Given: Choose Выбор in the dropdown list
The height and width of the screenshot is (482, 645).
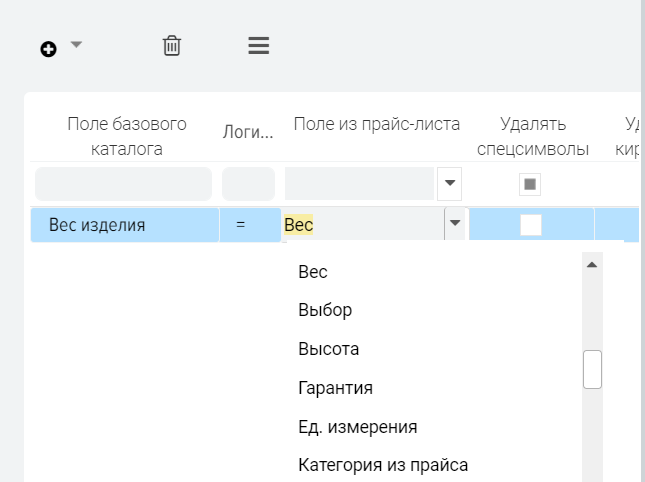Looking at the screenshot, I should (x=325, y=310).
